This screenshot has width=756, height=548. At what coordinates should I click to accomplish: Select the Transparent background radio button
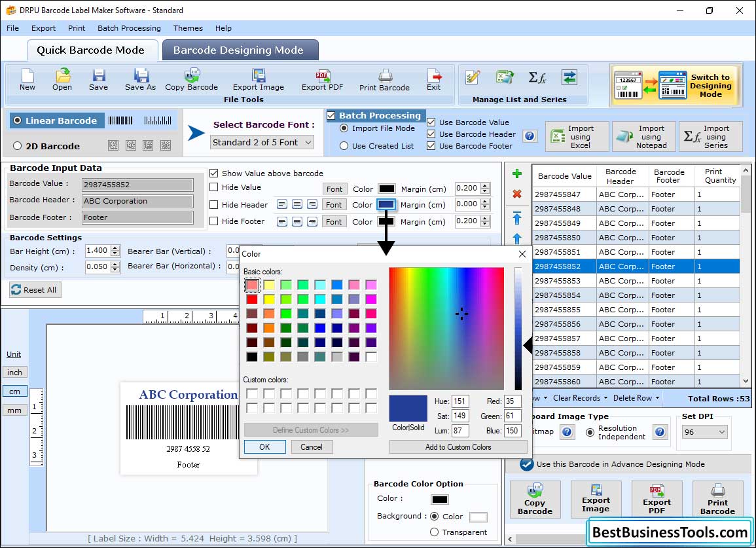pyautogui.click(x=435, y=532)
